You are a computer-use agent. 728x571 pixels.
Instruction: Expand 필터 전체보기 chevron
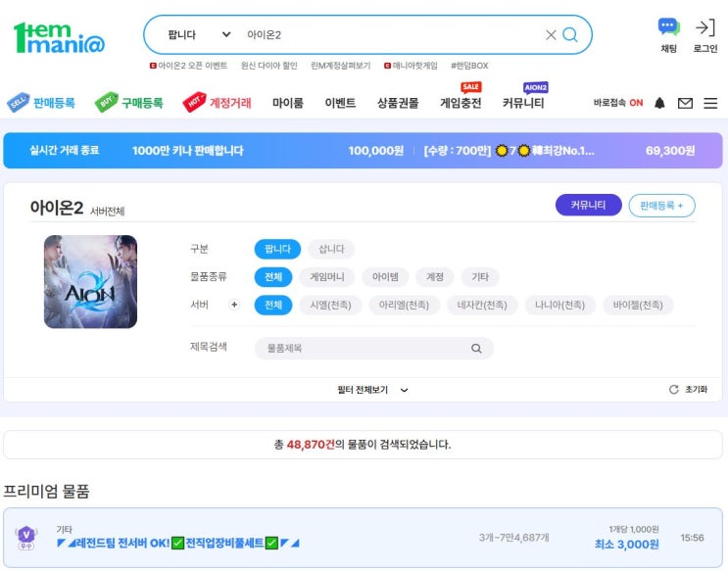[x=404, y=390]
